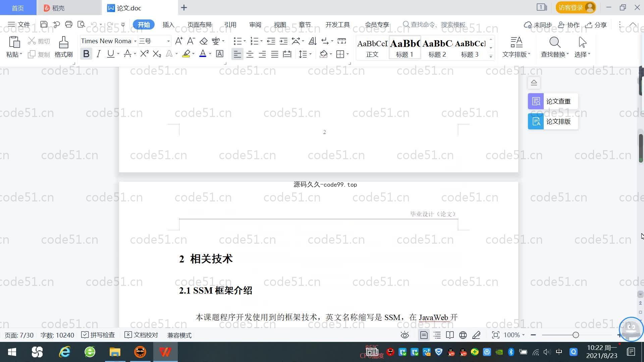Viewport: 644px width, 362px height.
Task: Toggle Underline formatting
Action: 110,54
